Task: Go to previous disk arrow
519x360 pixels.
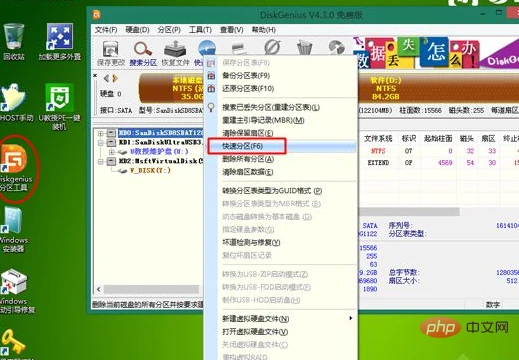Action: (x=106, y=79)
